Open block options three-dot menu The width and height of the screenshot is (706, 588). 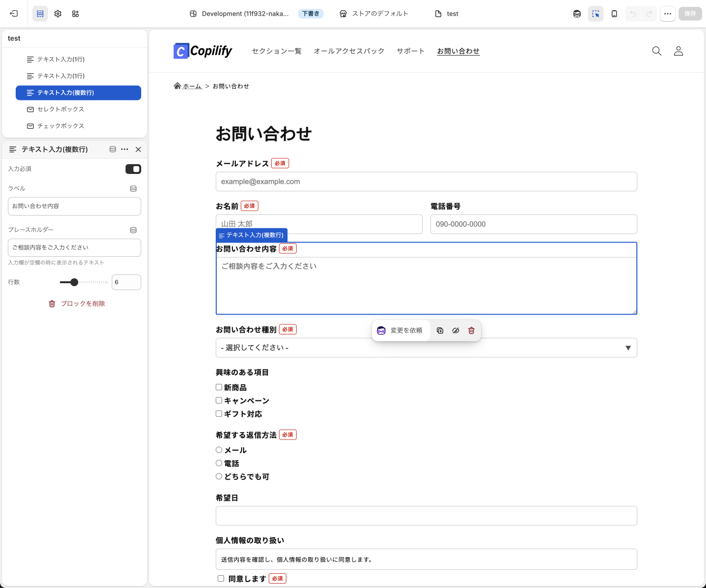[x=125, y=149]
